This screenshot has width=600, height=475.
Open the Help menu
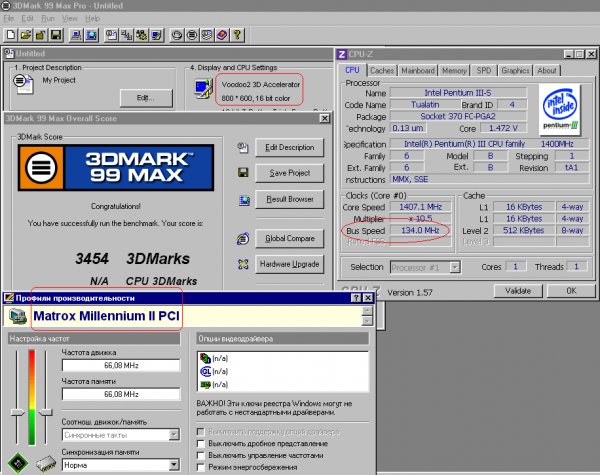tap(92, 18)
